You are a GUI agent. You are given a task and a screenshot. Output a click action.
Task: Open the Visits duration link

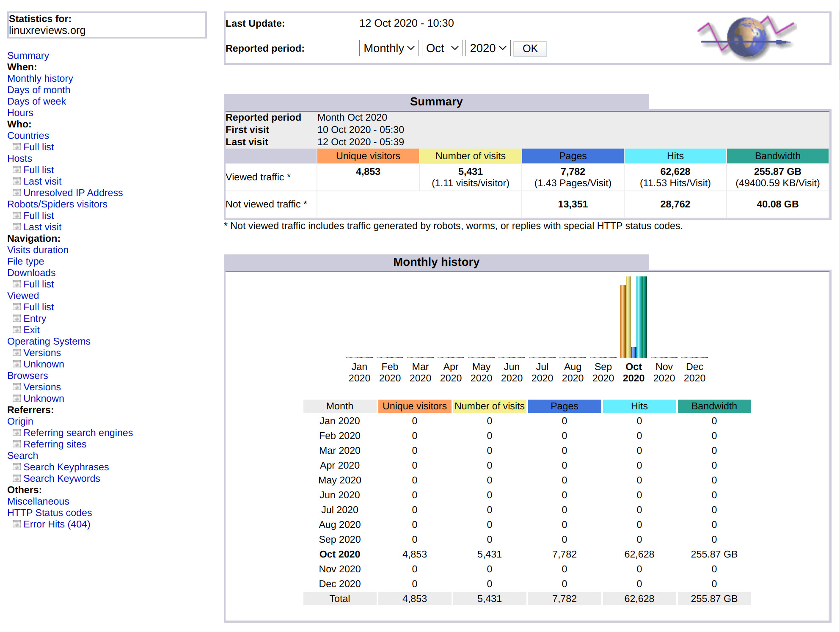click(x=38, y=250)
